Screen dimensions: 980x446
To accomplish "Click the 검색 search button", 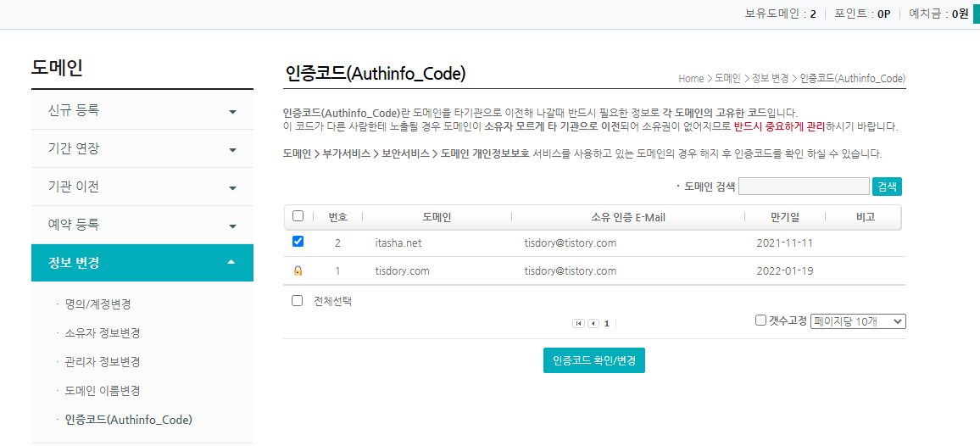I will tap(887, 187).
